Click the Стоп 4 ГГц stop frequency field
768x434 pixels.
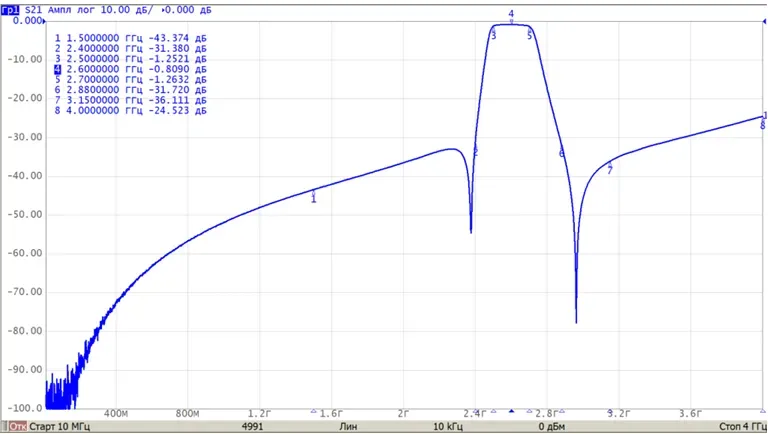743,427
